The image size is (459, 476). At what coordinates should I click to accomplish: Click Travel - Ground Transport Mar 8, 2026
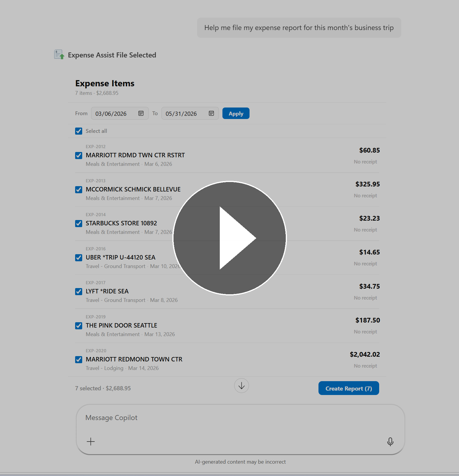(x=132, y=300)
